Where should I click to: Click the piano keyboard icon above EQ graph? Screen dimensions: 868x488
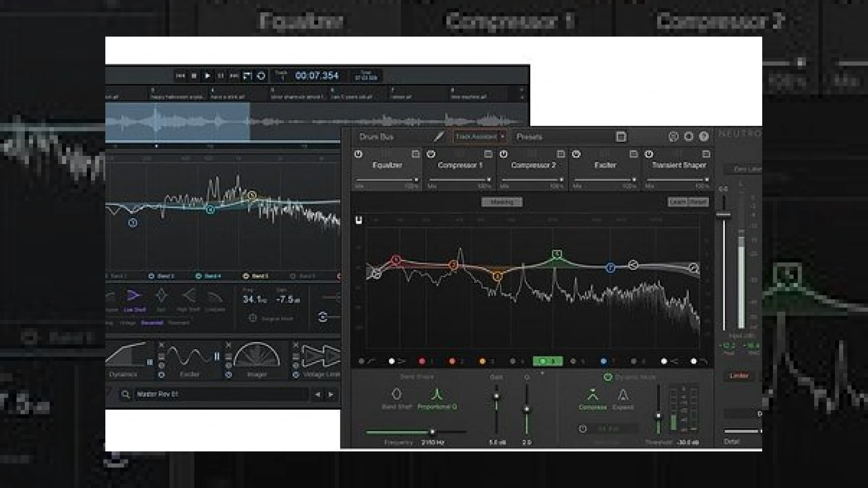(359, 220)
